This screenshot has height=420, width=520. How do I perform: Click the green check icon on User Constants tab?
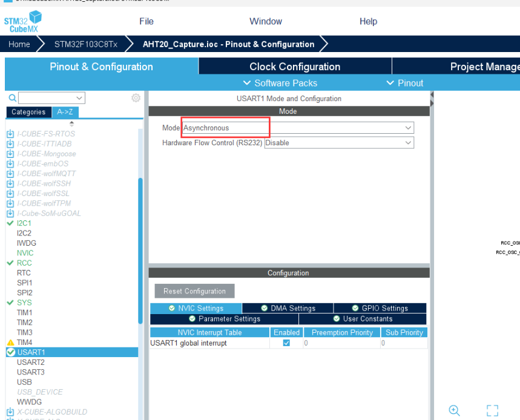(x=337, y=319)
